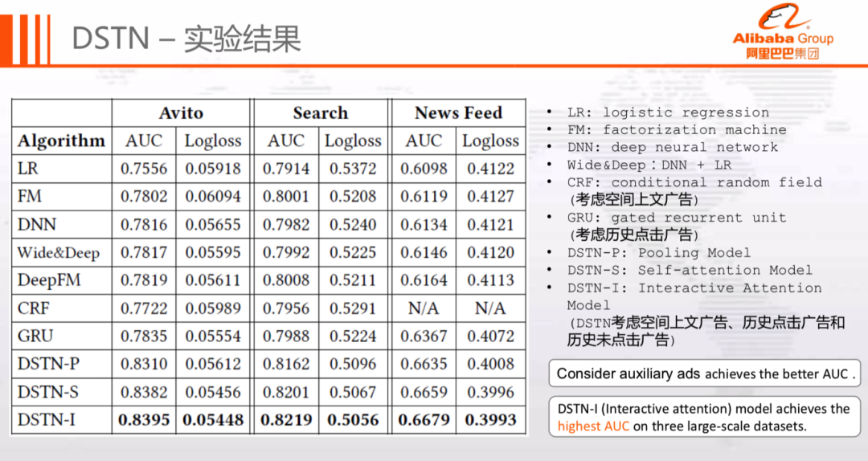Select the 'DeepFM' row label
Viewport: 868px width, 461px height.
49,280
